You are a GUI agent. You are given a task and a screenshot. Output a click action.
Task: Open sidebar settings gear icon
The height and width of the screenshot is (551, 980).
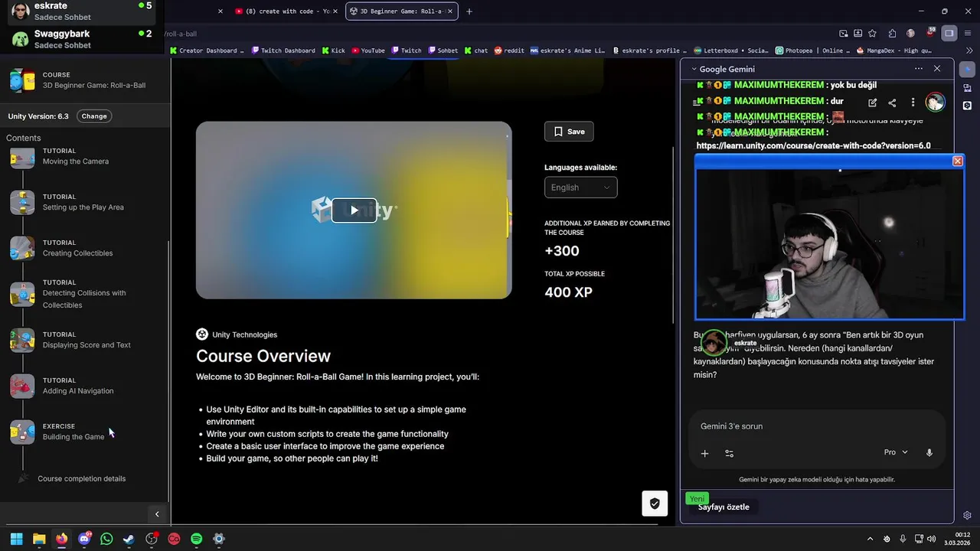pyautogui.click(x=967, y=515)
